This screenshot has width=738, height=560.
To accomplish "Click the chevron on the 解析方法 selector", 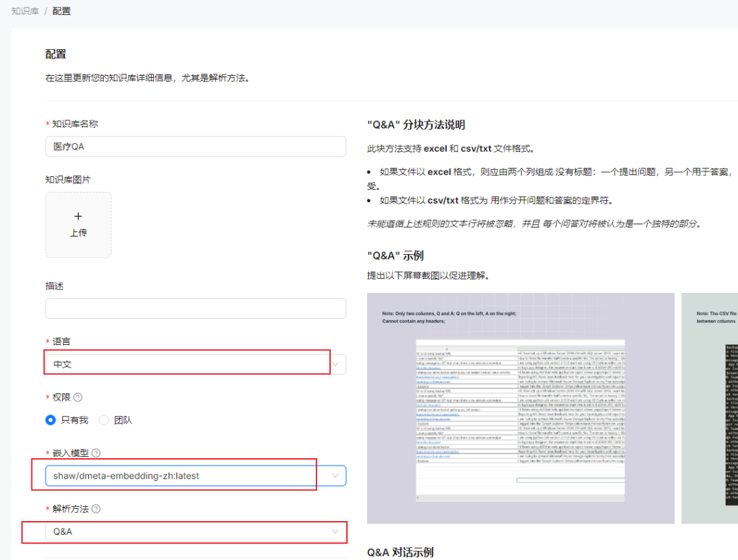I will tap(336, 531).
